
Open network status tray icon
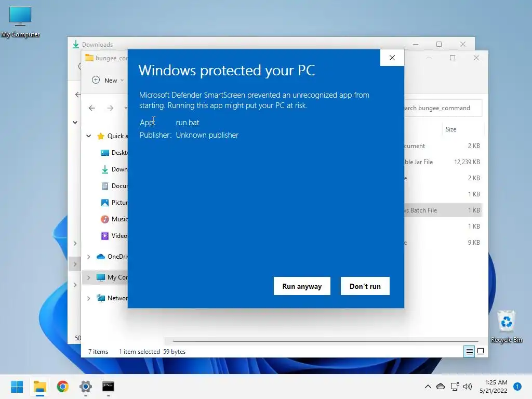pyautogui.click(x=455, y=387)
